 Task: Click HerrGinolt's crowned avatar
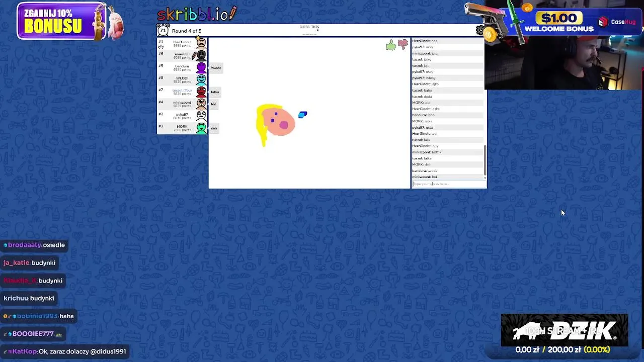point(201,42)
